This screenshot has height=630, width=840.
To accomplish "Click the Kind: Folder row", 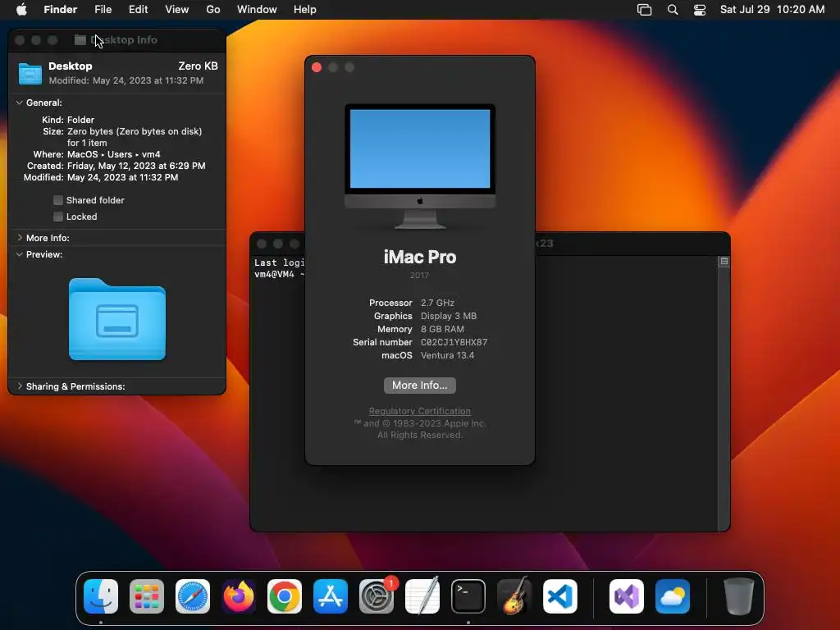I will tap(68, 120).
